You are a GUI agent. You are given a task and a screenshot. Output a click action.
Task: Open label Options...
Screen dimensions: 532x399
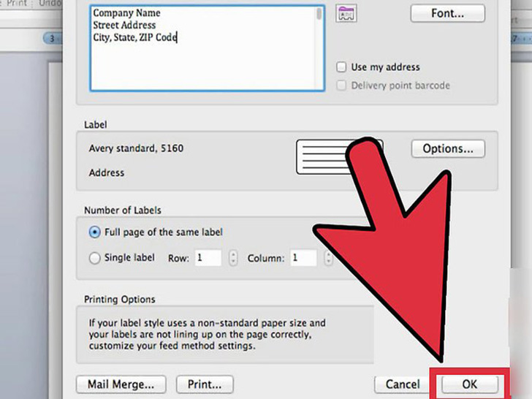pos(448,148)
